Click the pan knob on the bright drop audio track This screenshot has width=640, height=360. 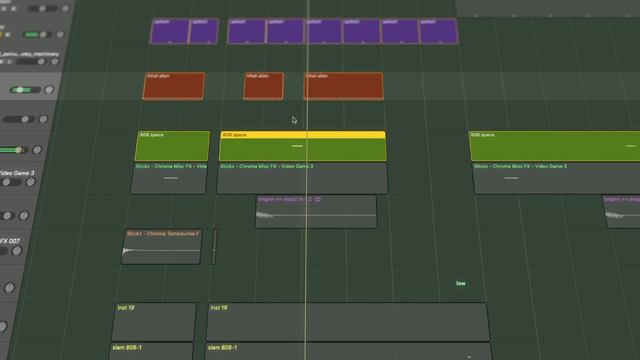click(24, 216)
